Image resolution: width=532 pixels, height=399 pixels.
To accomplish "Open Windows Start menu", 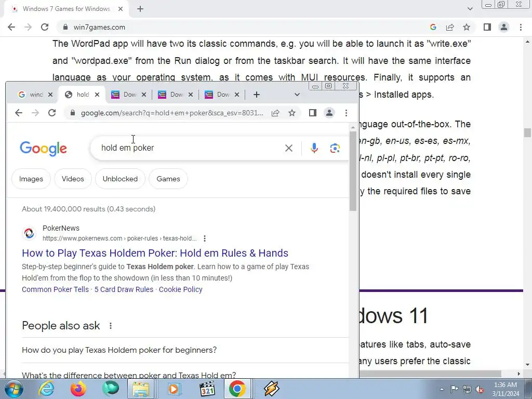I will click(14, 389).
